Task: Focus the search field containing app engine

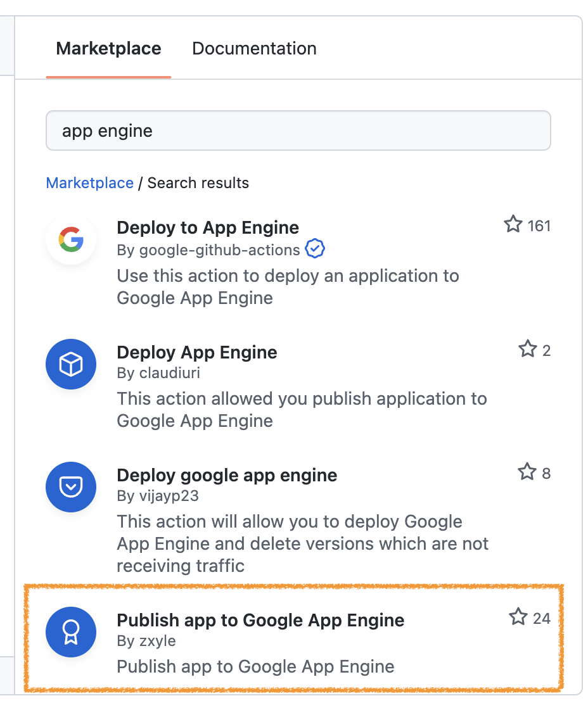Action: point(298,130)
